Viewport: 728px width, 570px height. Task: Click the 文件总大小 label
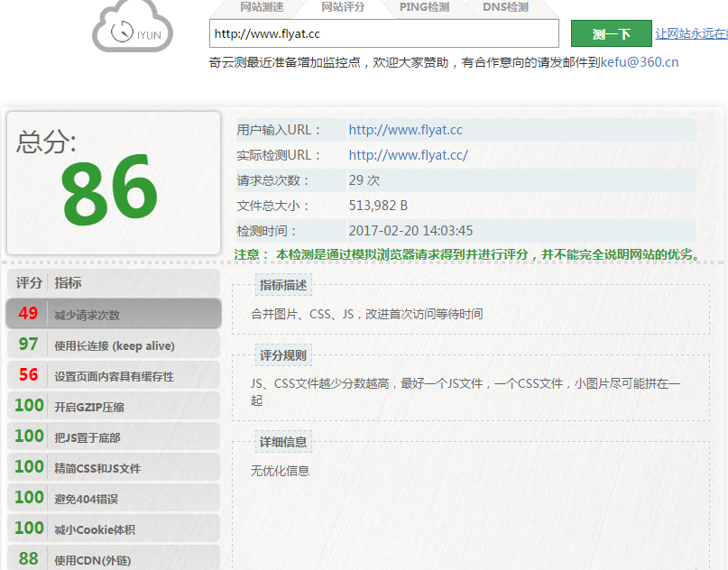pyautogui.click(x=273, y=205)
